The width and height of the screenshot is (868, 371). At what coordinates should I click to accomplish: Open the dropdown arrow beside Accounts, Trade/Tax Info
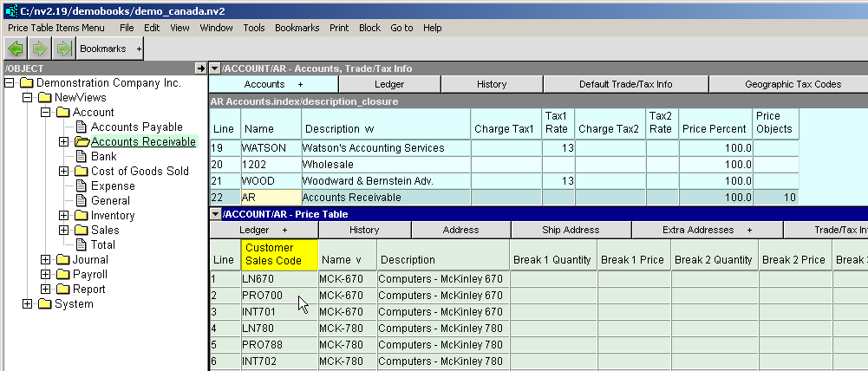(x=215, y=68)
